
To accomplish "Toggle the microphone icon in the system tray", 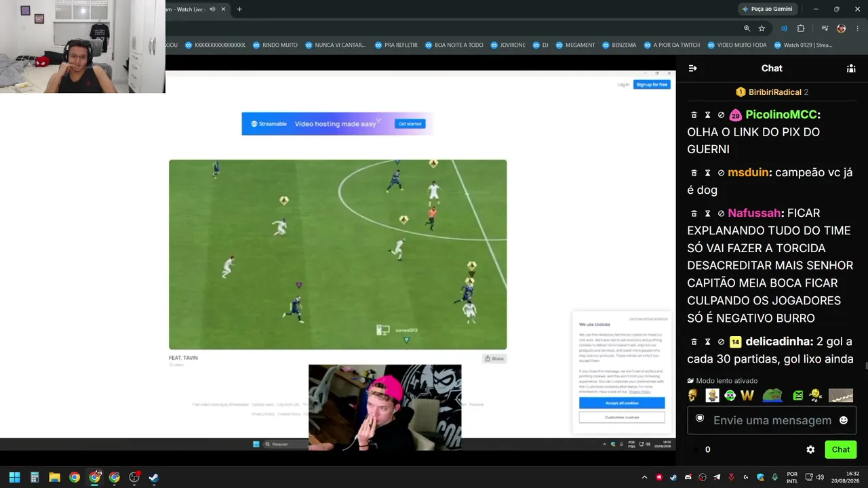I will (774, 477).
